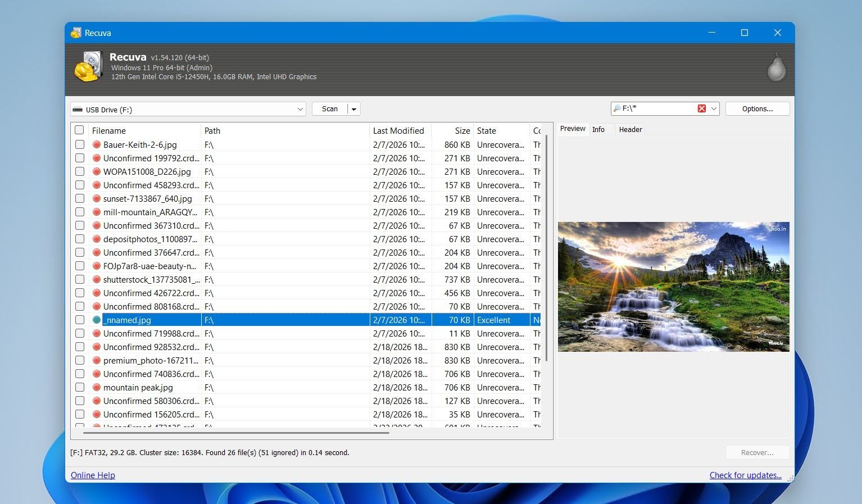Image resolution: width=862 pixels, height=504 pixels.
Task: Open the Options... dialog button
Action: (757, 108)
